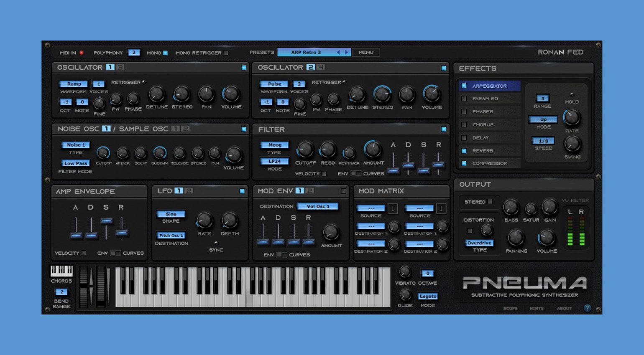Screen dimensions: 644x355
Task: Click the Oscillator 1 Detune knob
Action: 157,94
